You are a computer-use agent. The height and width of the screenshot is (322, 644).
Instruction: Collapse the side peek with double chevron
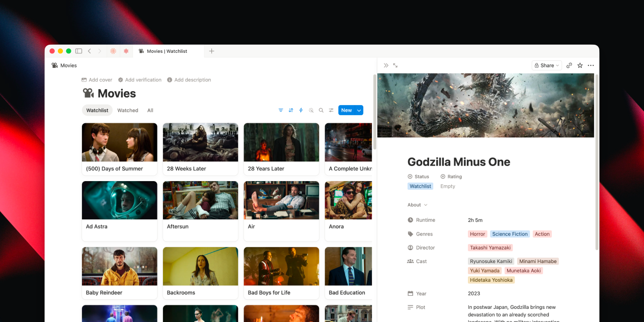(386, 65)
